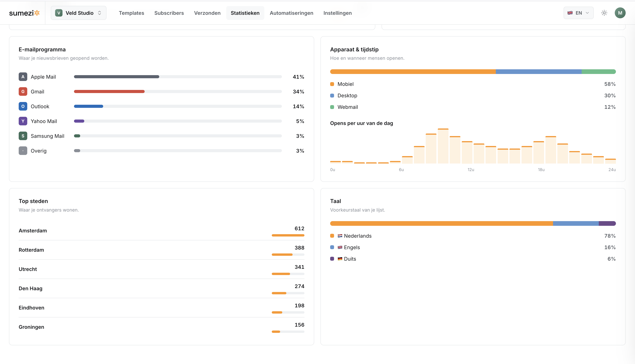Click the purple Duits legend swatch
This screenshot has height=364, width=635.
tap(332, 259)
